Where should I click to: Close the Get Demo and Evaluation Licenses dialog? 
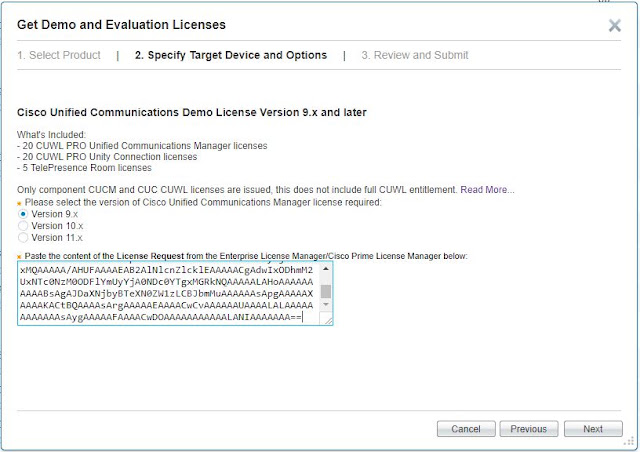(x=614, y=25)
